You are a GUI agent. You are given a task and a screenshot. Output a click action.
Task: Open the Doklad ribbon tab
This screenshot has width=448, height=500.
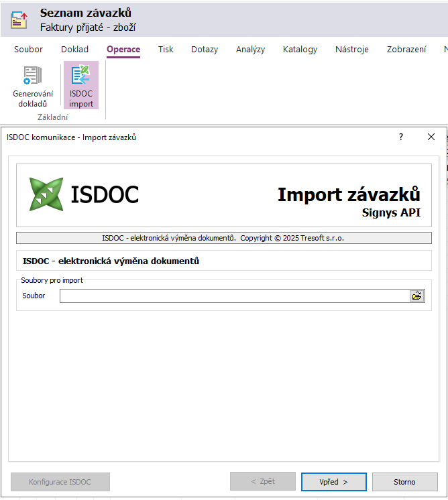[74, 50]
